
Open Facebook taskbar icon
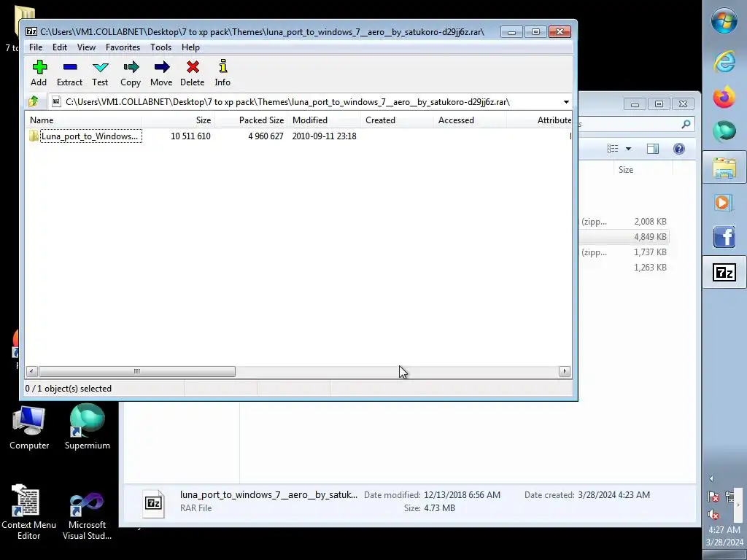tap(724, 237)
